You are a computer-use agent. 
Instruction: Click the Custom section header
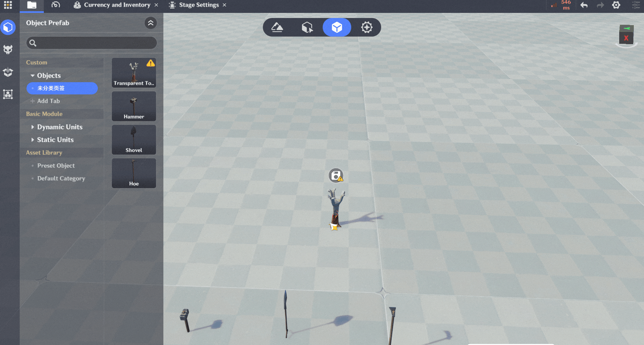coord(37,62)
